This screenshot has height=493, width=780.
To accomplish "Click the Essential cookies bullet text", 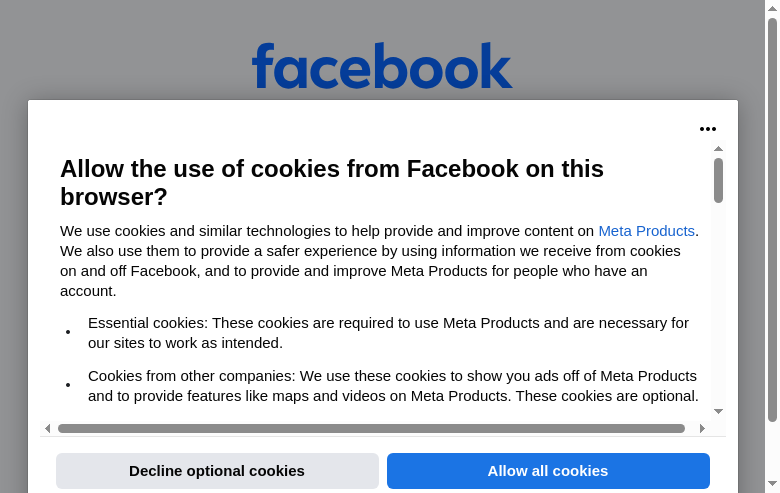I will click(388, 333).
